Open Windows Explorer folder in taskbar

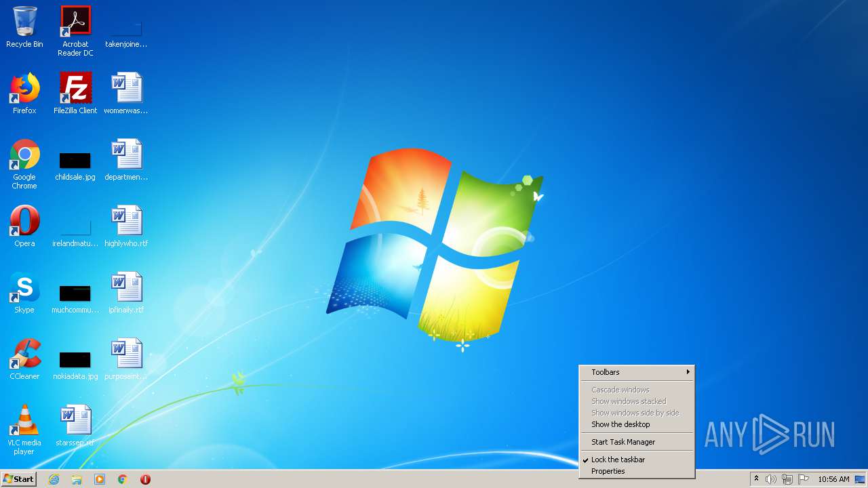(77, 479)
